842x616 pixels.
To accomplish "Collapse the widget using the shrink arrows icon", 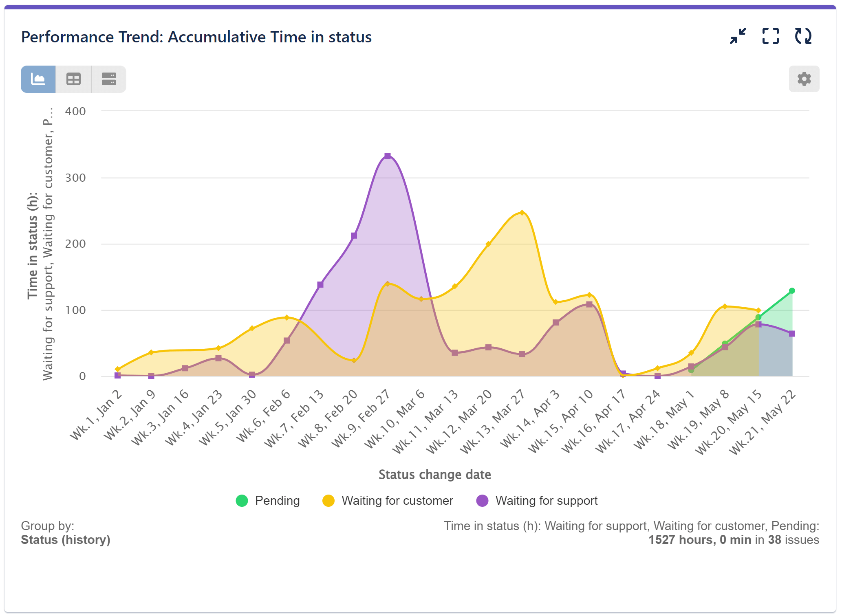I will point(738,37).
